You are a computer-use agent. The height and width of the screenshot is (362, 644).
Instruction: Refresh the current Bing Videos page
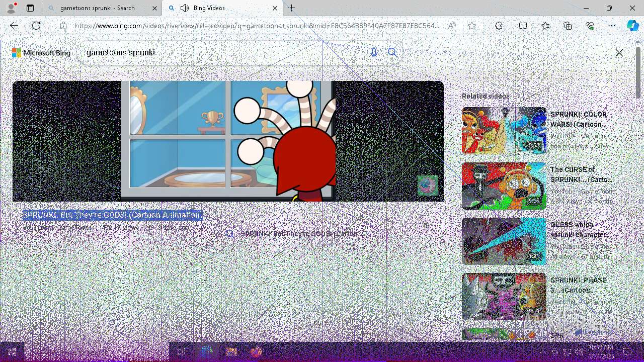pyautogui.click(x=36, y=26)
